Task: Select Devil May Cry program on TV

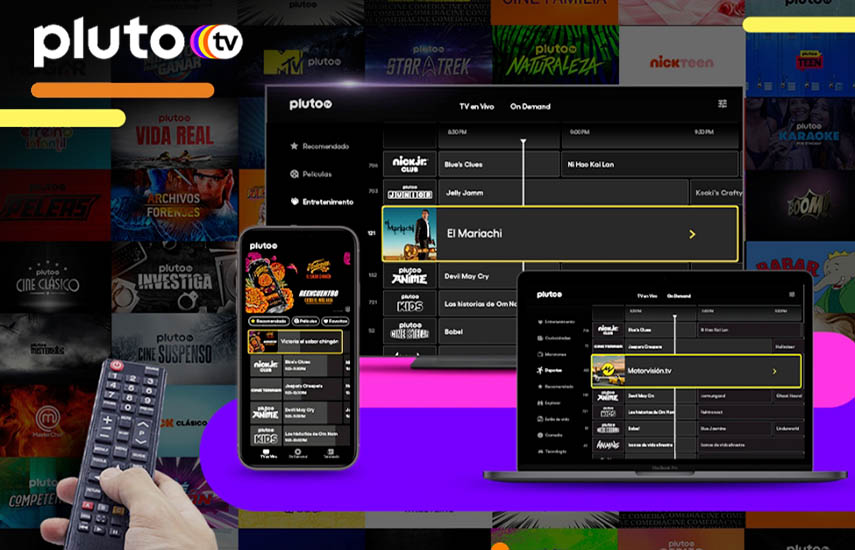Action: pyautogui.click(x=479, y=276)
